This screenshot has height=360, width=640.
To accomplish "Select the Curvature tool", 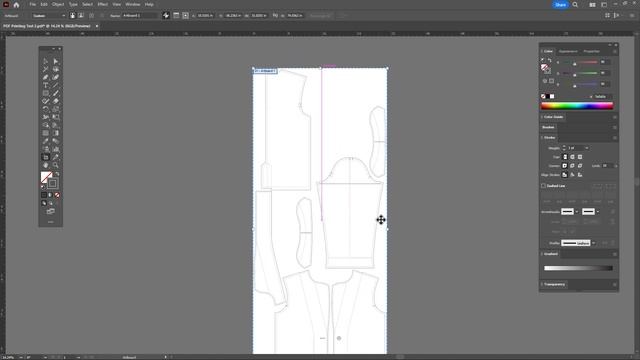I will (56, 78).
